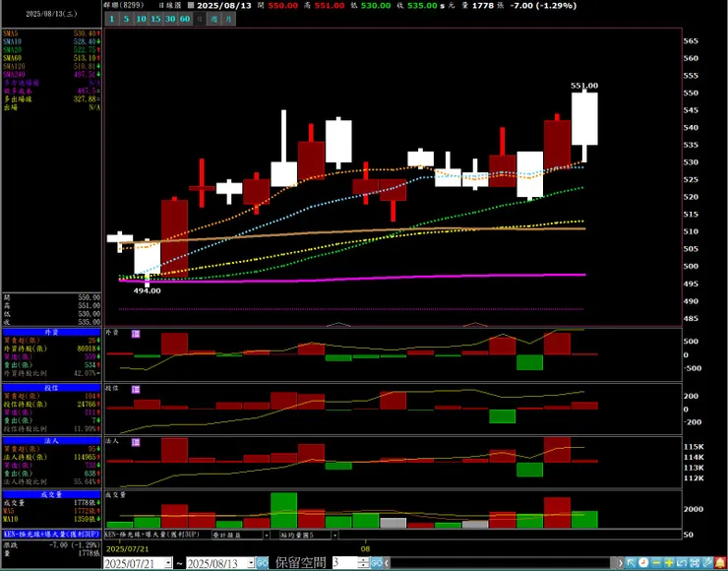
Task: Zoom in with the plus icon
Action: (x=670, y=563)
